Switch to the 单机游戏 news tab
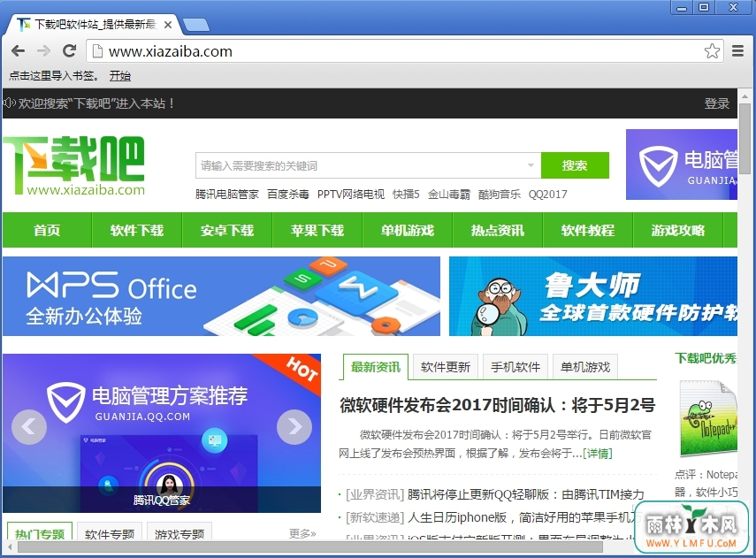Image resolution: width=756 pixels, height=558 pixels. [585, 367]
